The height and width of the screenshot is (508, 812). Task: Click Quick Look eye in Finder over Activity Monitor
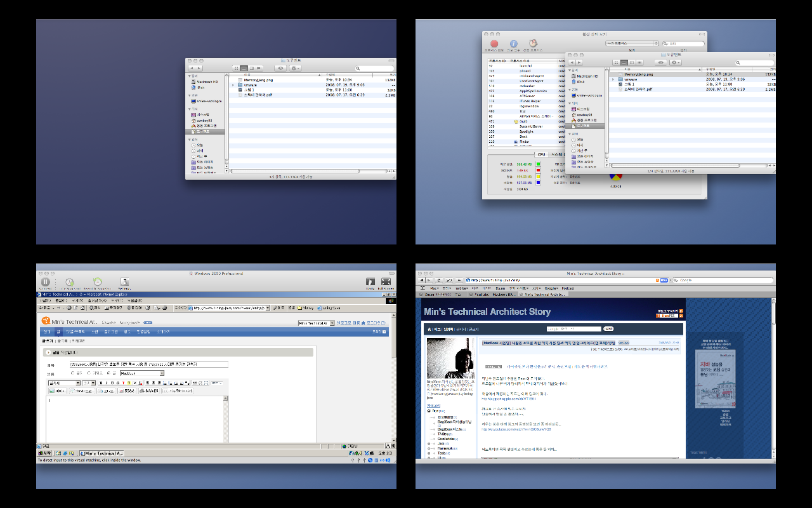(x=660, y=62)
